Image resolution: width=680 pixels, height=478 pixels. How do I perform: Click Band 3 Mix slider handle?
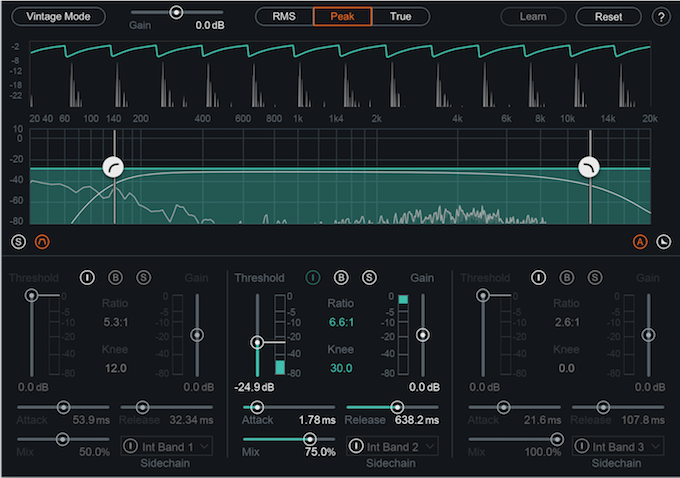557,439
